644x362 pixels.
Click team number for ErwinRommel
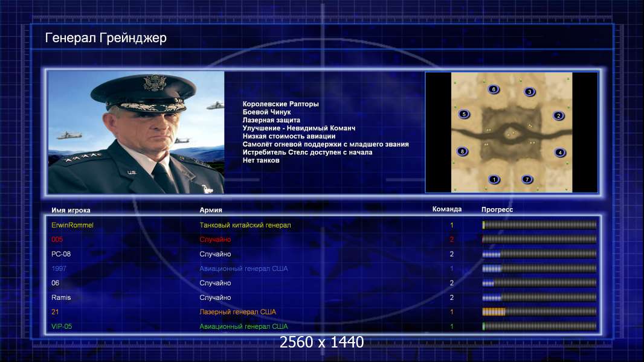(452, 225)
